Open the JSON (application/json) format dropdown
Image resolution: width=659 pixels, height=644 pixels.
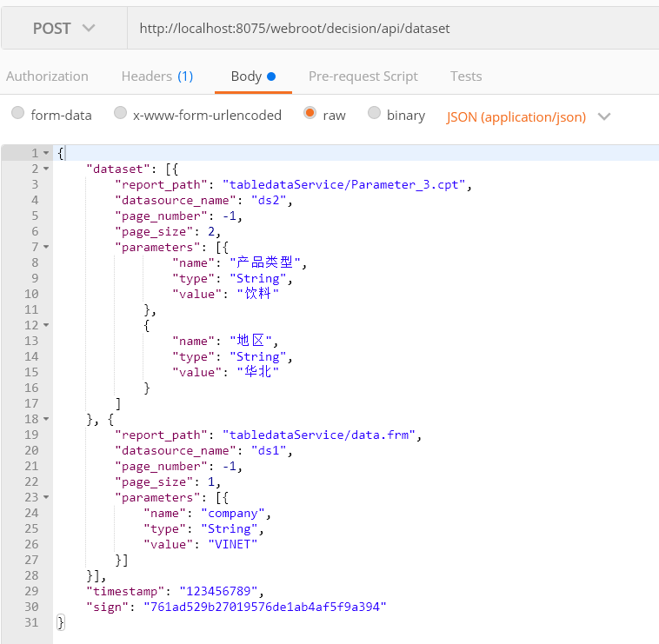529,116
